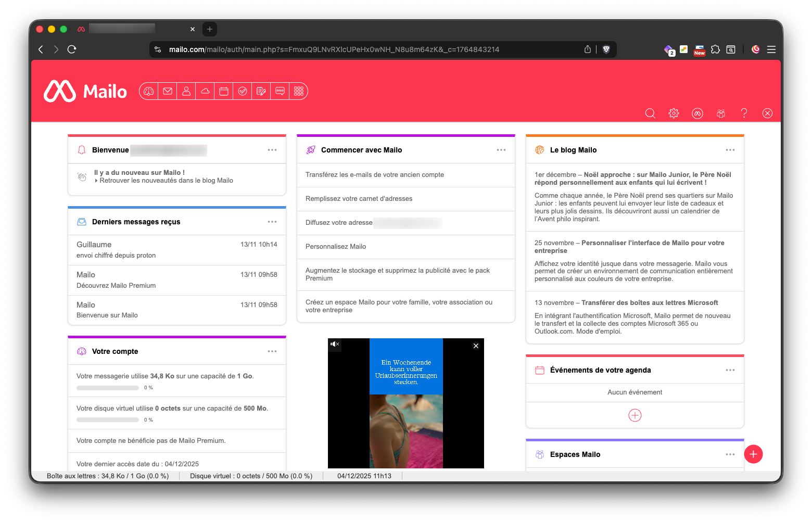Add an agenda event with the plus circle
The height and width of the screenshot is (522, 812).
(x=635, y=415)
